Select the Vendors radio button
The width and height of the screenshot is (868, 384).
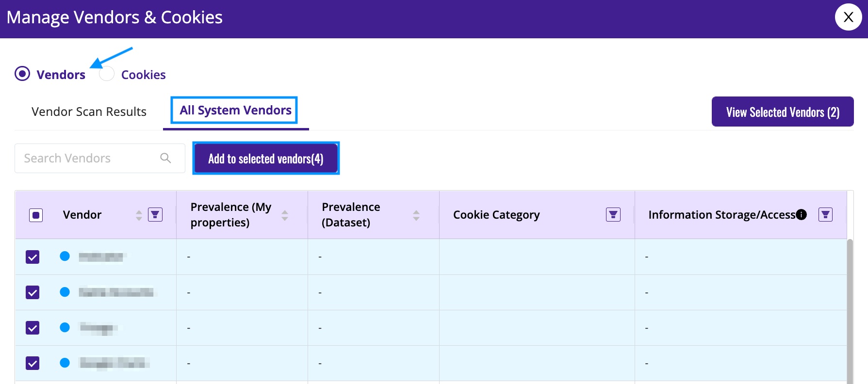pyautogui.click(x=22, y=74)
